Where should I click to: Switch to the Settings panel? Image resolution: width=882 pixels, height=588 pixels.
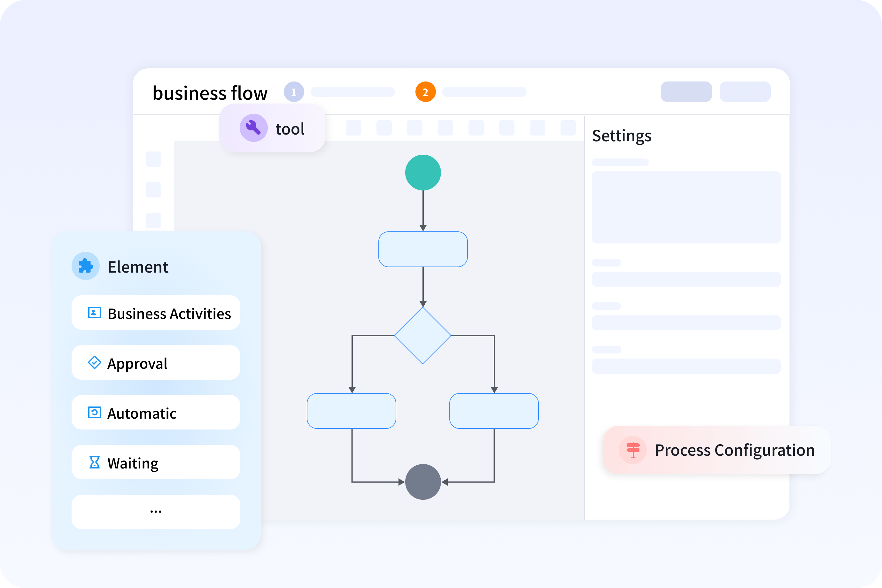(622, 136)
